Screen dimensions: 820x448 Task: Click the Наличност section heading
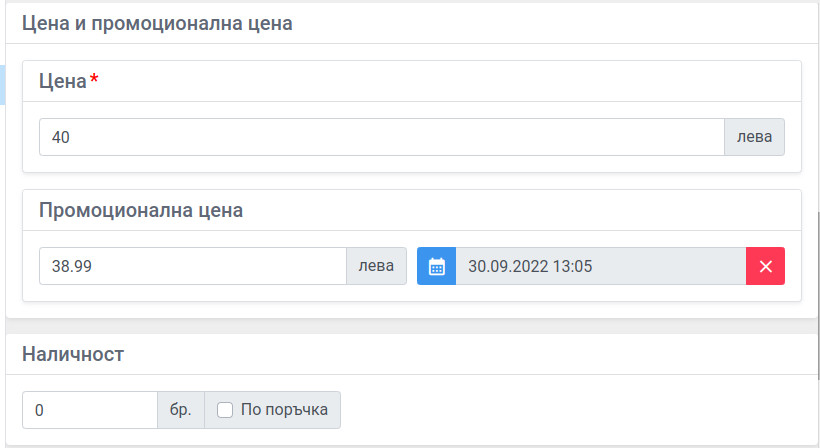point(73,354)
